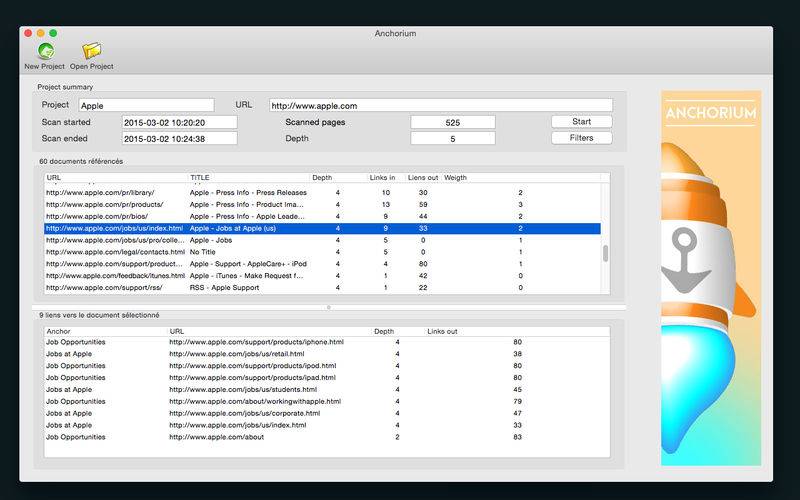
Task: Minimize the Anchorium window
Action: click(x=40, y=33)
